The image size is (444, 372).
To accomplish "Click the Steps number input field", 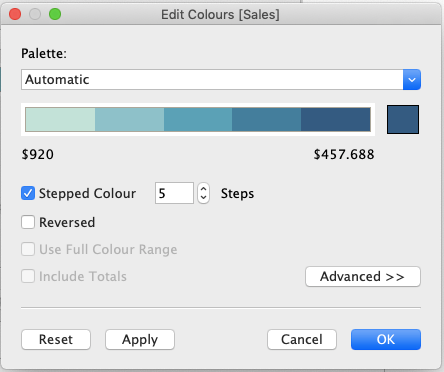I will coord(174,193).
